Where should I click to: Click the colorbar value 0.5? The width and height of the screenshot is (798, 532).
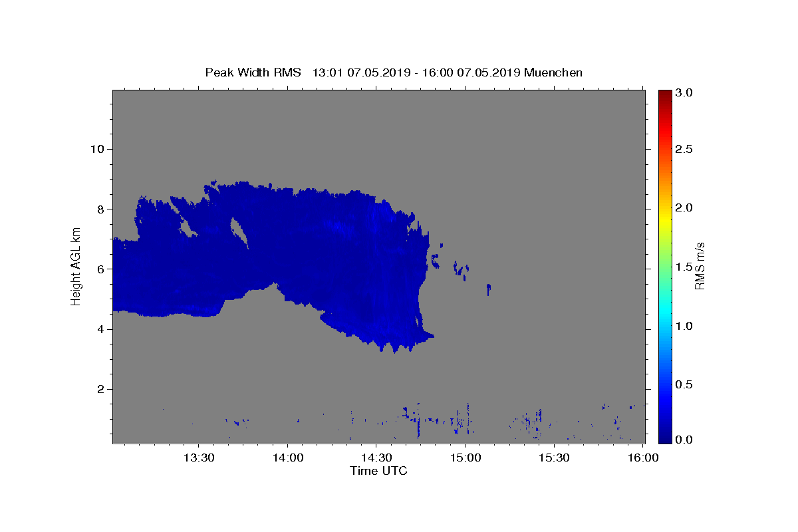(685, 384)
